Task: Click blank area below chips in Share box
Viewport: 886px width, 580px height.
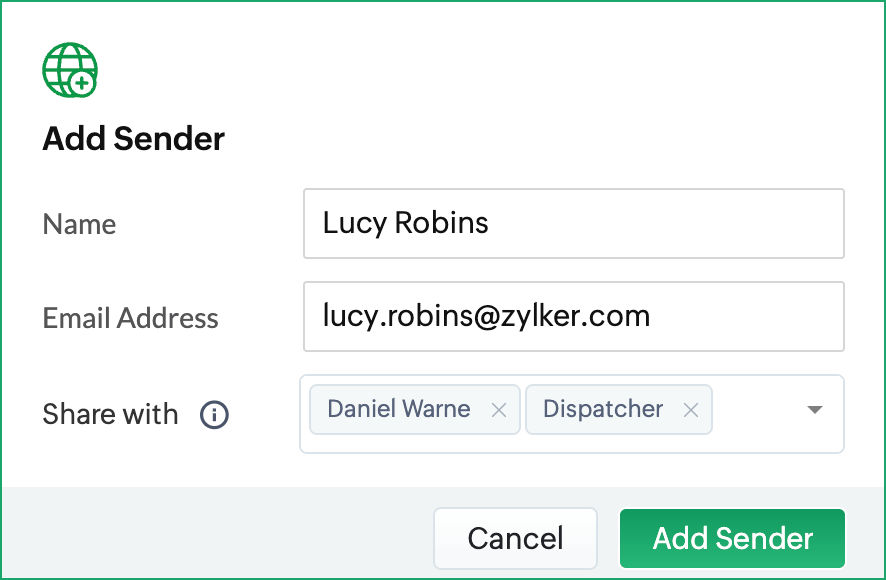Action: 571,444
